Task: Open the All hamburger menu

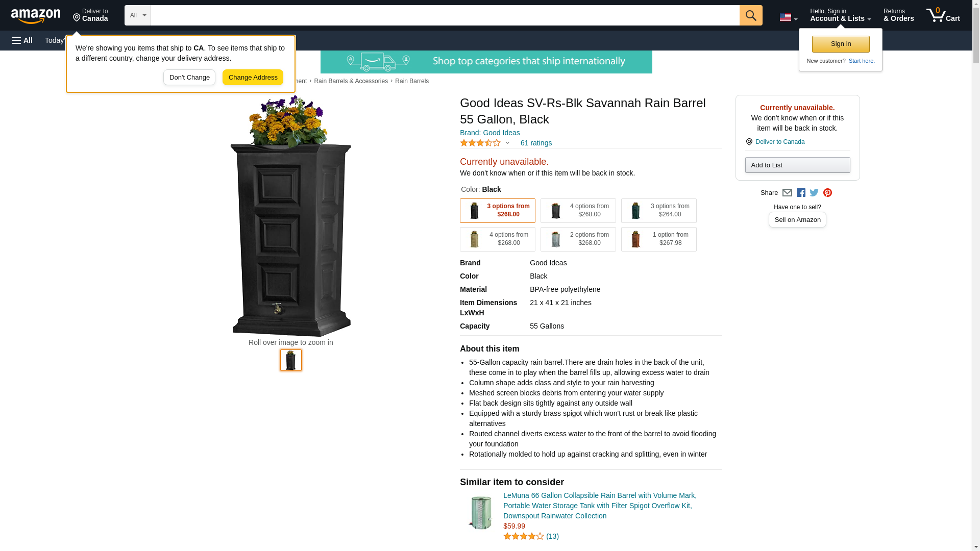Action: (22, 40)
